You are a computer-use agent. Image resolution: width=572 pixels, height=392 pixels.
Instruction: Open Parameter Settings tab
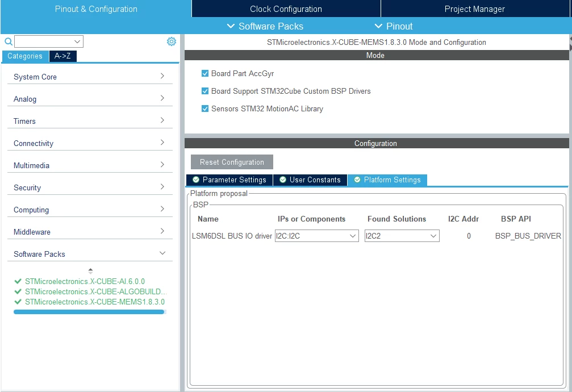pos(229,180)
